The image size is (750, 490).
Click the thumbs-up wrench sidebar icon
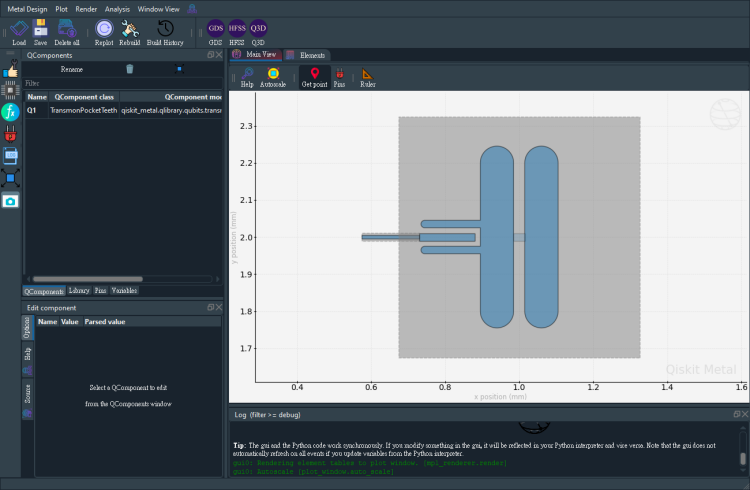(10, 68)
